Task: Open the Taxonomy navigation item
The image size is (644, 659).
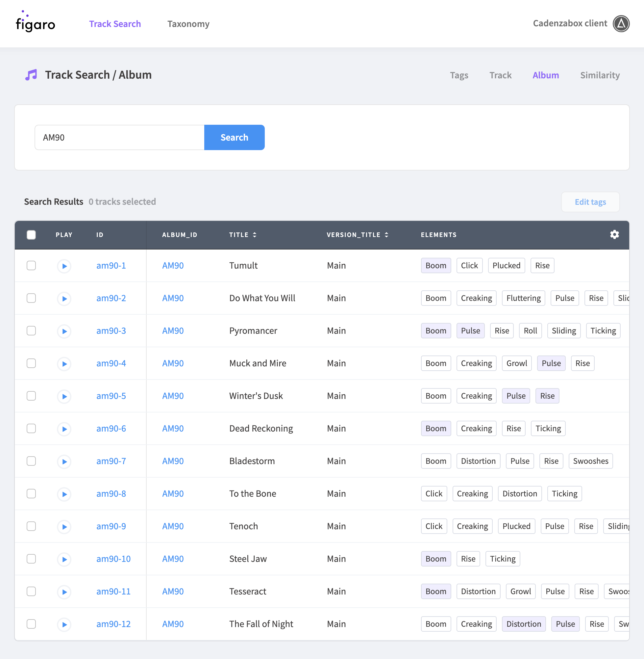Action: [x=188, y=24]
